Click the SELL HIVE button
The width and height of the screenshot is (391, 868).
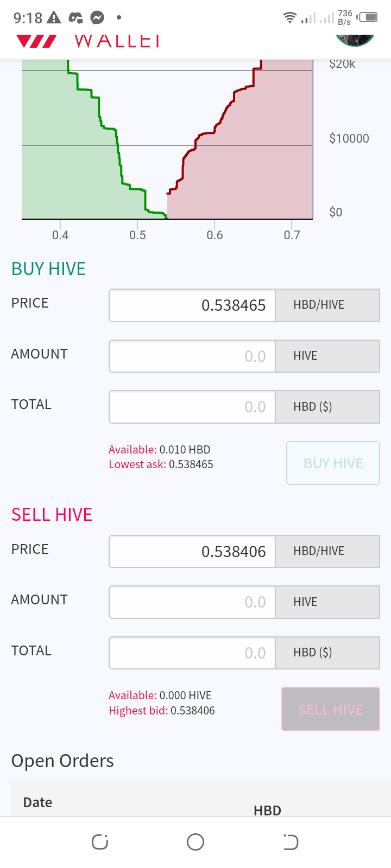click(x=331, y=709)
